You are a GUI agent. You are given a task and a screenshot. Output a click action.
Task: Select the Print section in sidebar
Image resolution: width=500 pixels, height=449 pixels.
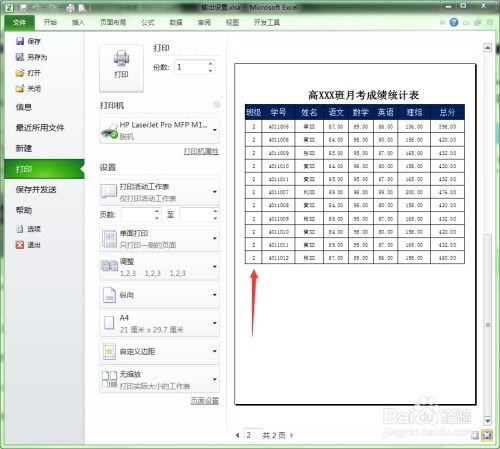click(44, 169)
